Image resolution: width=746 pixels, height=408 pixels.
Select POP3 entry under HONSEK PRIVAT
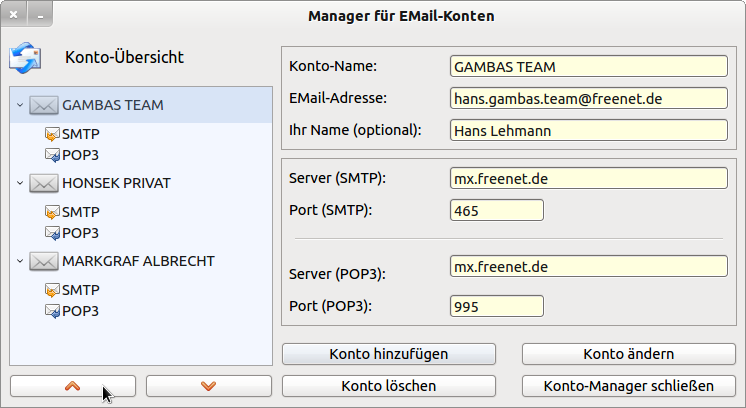pos(80,233)
